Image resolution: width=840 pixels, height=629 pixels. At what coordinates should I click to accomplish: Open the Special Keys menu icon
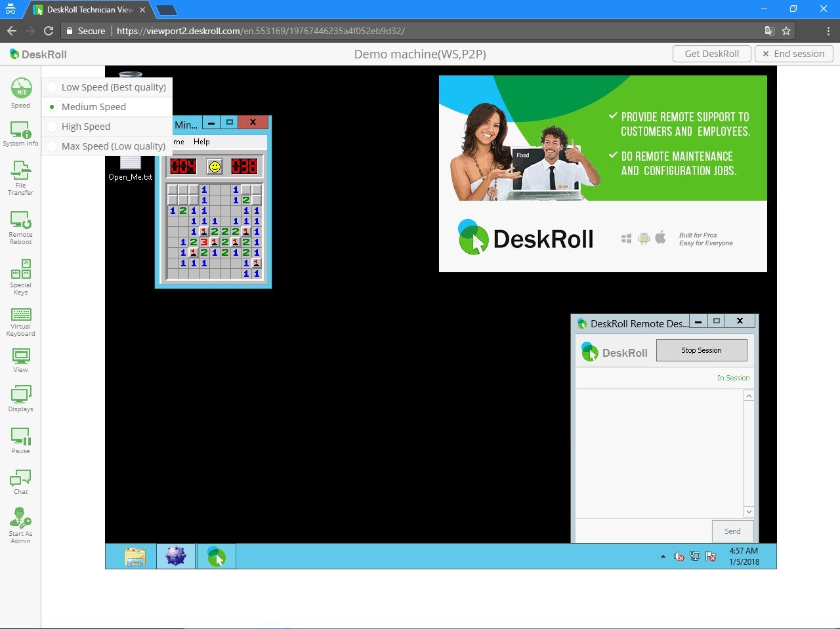pyautogui.click(x=20, y=277)
